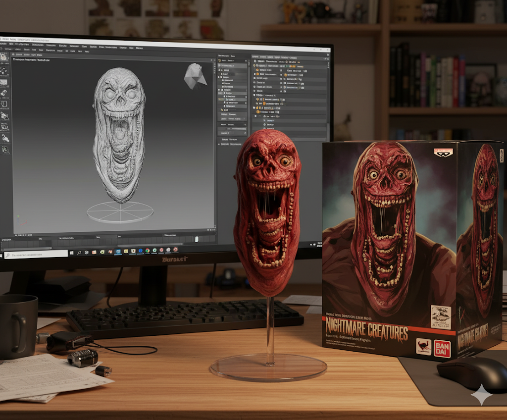Image resolution: width=507 pixels, height=420 pixels.
Task: Select the highlighted active app in taskbar
Action: point(118,252)
